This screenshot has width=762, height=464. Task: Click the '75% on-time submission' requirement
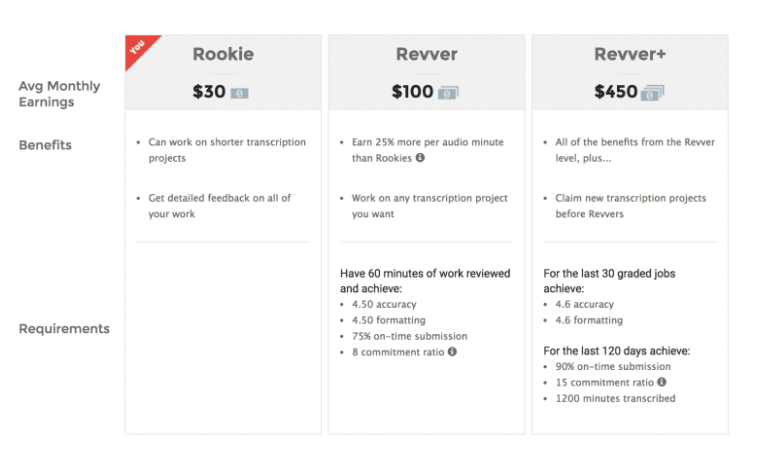coord(410,336)
